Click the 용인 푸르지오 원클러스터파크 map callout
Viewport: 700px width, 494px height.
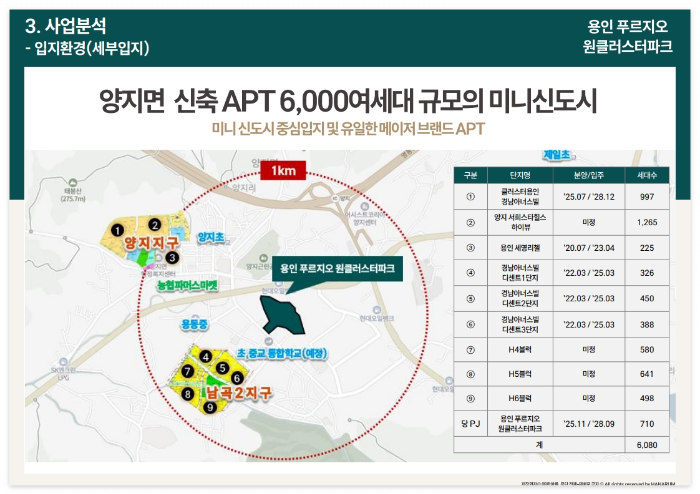pos(337,269)
